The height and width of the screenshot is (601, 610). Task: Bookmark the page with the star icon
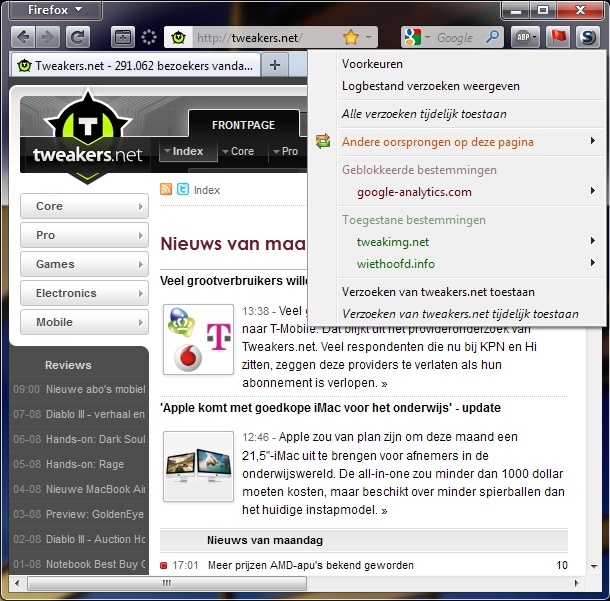(x=351, y=37)
